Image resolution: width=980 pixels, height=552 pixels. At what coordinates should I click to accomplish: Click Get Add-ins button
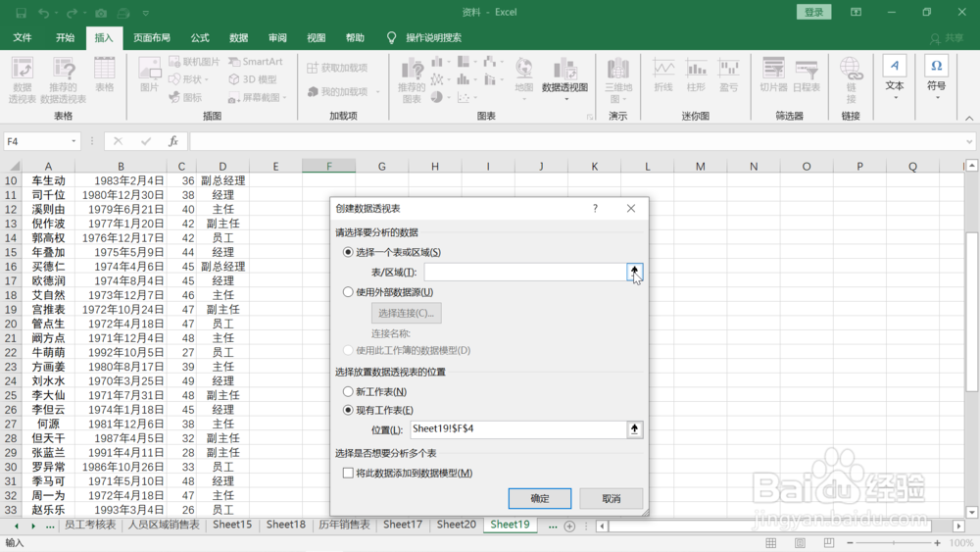tap(337, 68)
